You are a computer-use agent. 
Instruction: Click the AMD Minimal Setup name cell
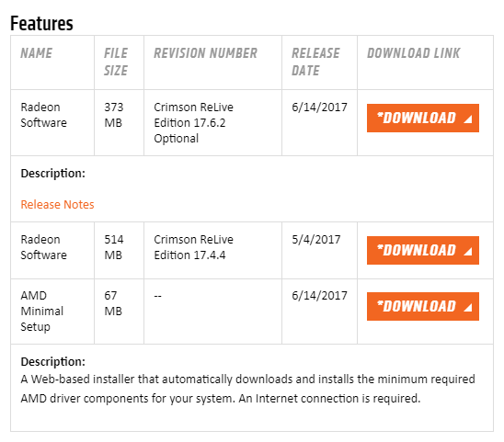point(42,311)
